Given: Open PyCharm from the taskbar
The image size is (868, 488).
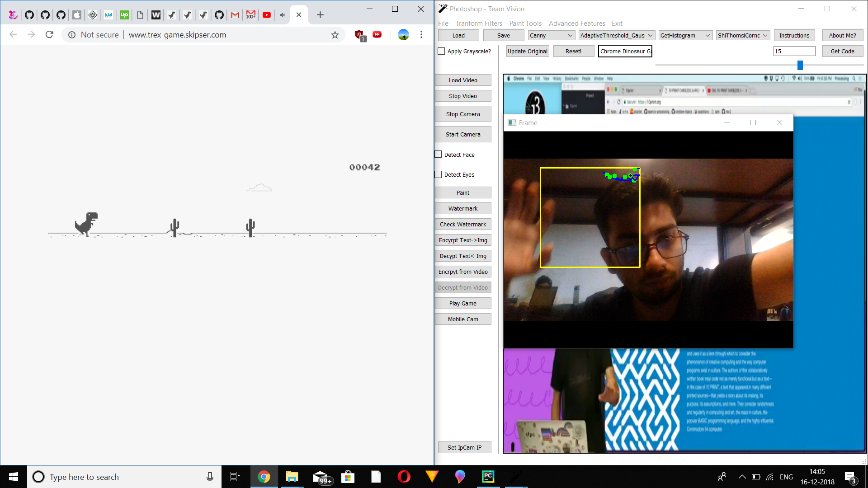Looking at the screenshot, I should pos(488,477).
